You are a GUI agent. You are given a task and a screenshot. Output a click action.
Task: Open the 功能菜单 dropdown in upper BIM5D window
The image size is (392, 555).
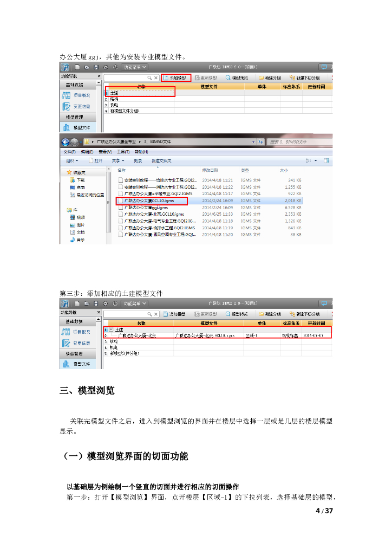click(x=135, y=67)
